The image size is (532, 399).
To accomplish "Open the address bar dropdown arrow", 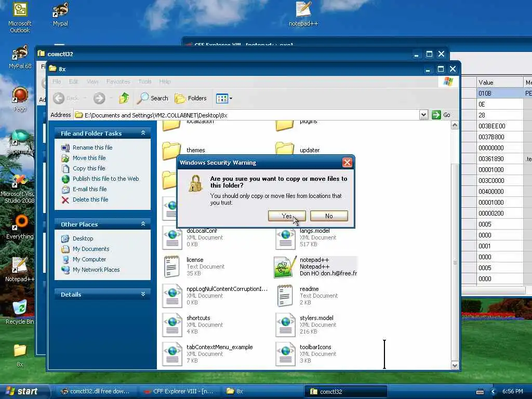I will 423,115.
